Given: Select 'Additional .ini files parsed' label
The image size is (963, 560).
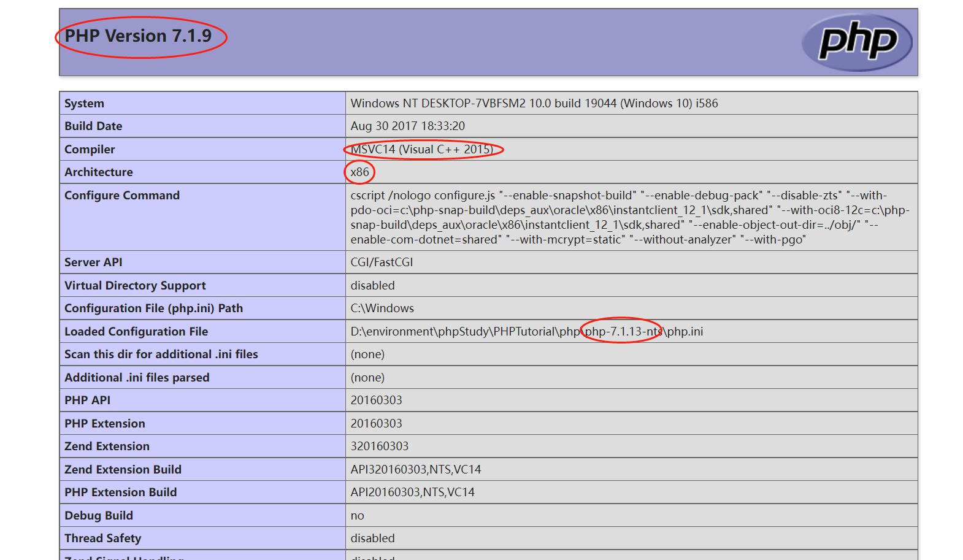Looking at the screenshot, I should [137, 378].
